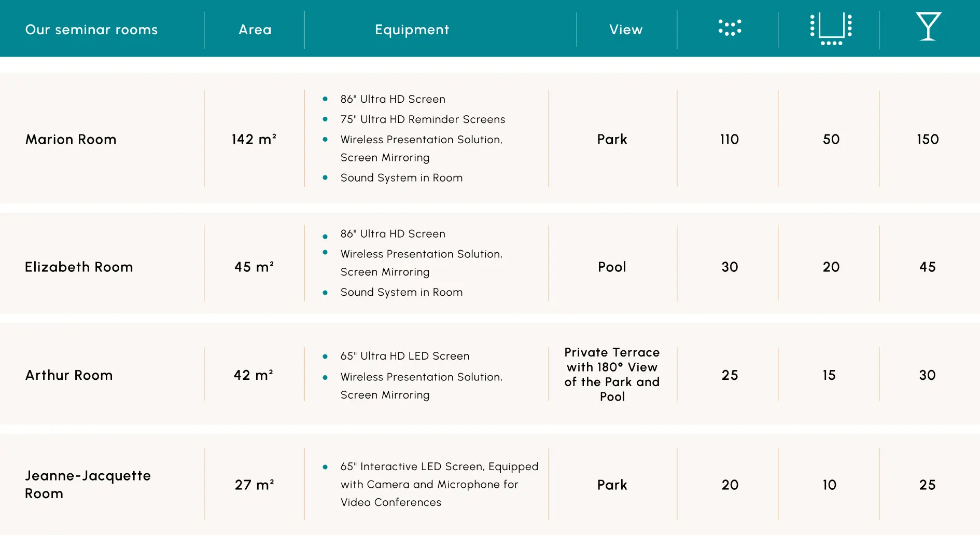Click the Private Terrace view description
Screen dimensions: 980x535
[x=612, y=374]
